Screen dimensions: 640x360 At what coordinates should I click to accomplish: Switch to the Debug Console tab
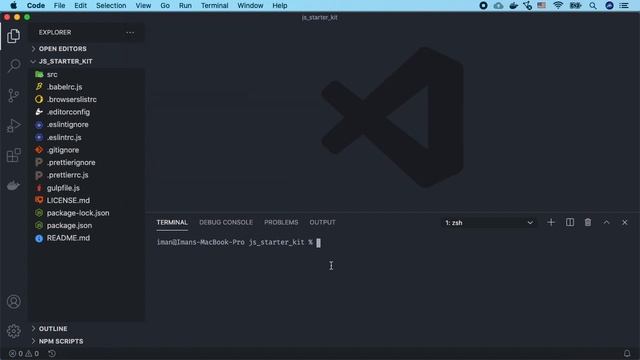226,222
